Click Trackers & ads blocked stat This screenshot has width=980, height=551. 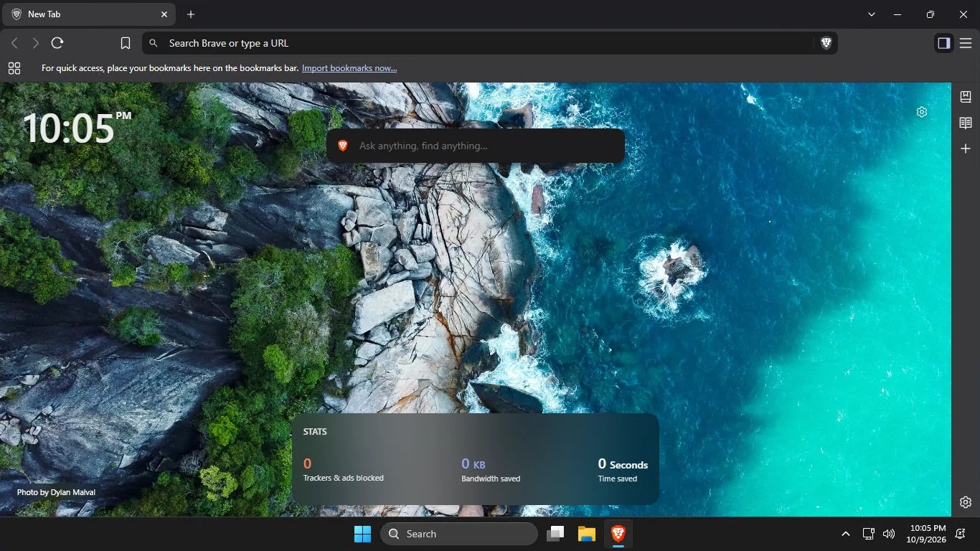[344, 469]
